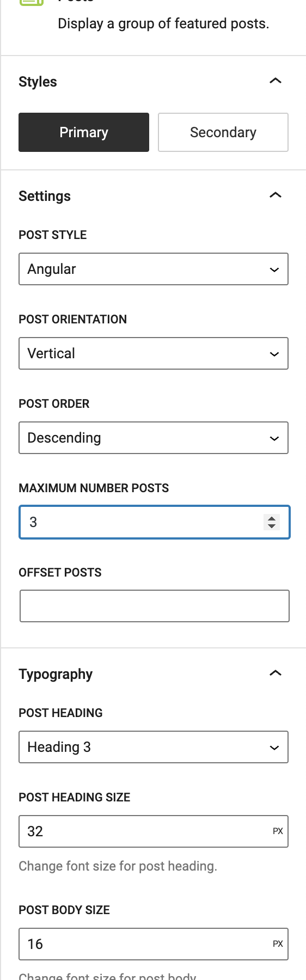Click the Typography section heading
306x980 pixels.
56,674
